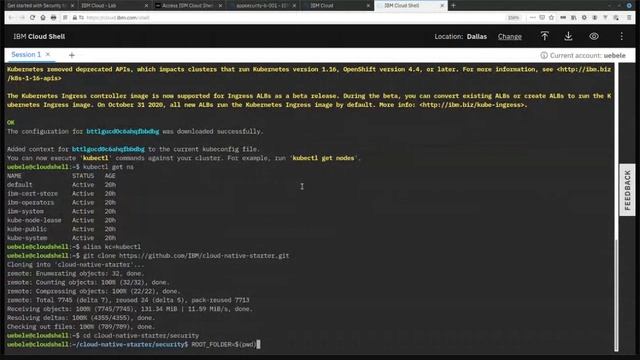This screenshot has height=360, width=640.
Task: Click the IBM Cloud Shell title
Action: (x=39, y=36)
